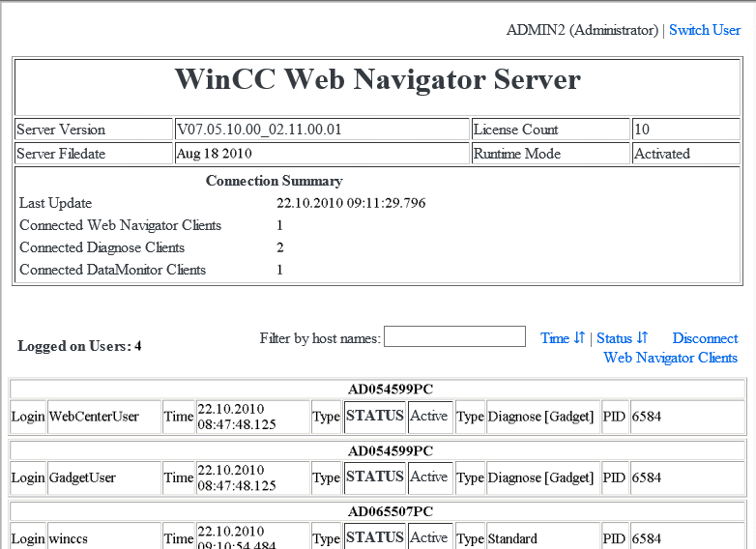Click the server version value V07.05.10.00_02.11.00.01
This screenshot has width=756, height=549.
point(259,130)
